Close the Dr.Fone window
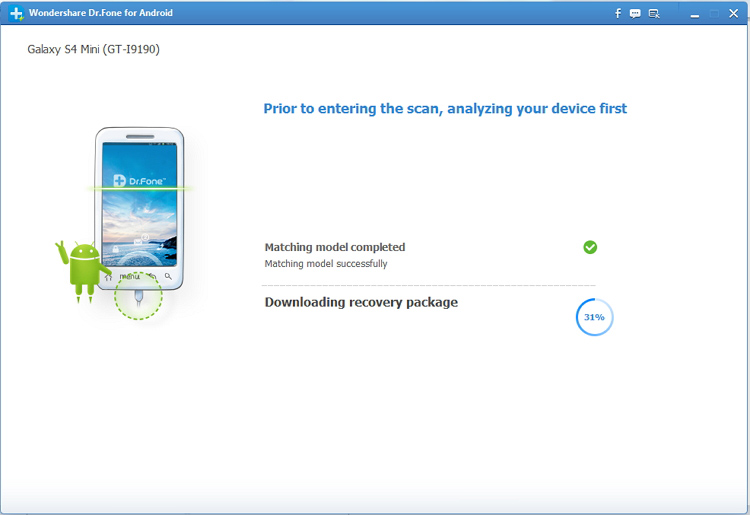Image resolution: width=750 pixels, height=515 pixels. [x=733, y=13]
